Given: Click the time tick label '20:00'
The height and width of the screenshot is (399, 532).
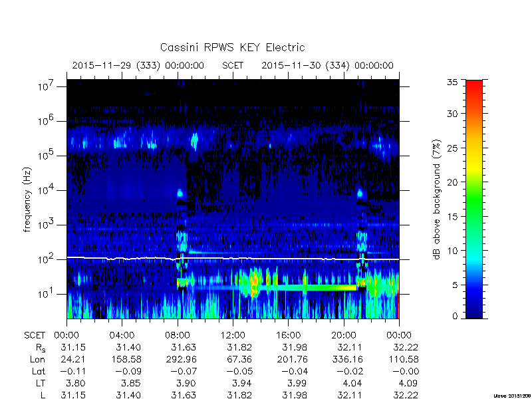Looking at the screenshot, I should 344,335.
